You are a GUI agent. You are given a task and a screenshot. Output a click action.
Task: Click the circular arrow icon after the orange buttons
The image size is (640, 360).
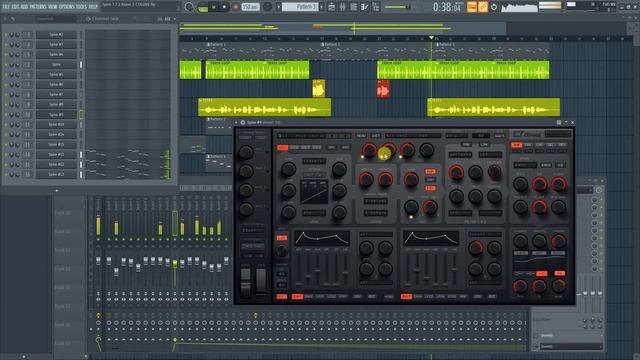pos(494,7)
